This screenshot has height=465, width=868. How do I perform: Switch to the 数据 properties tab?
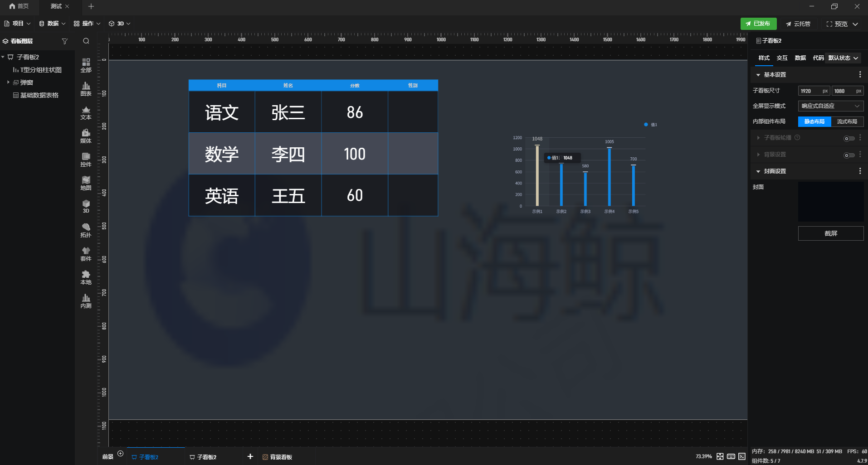800,58
